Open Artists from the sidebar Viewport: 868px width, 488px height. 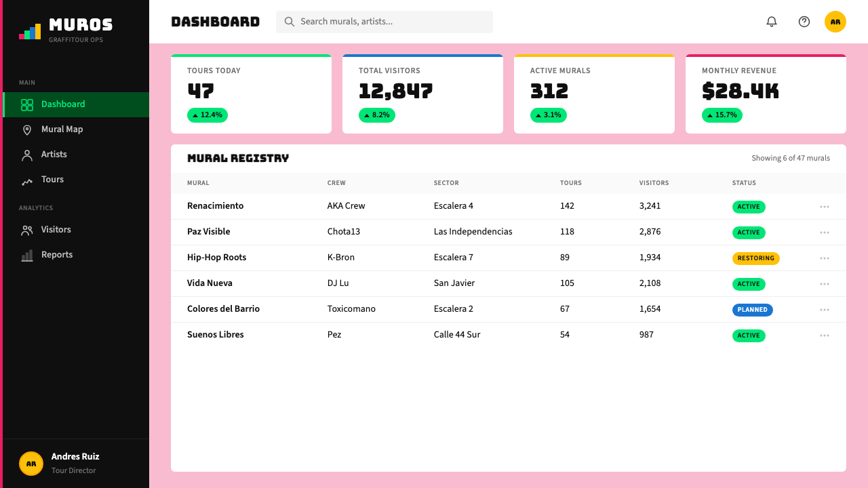pyautogui.click(x=76, y=155)
